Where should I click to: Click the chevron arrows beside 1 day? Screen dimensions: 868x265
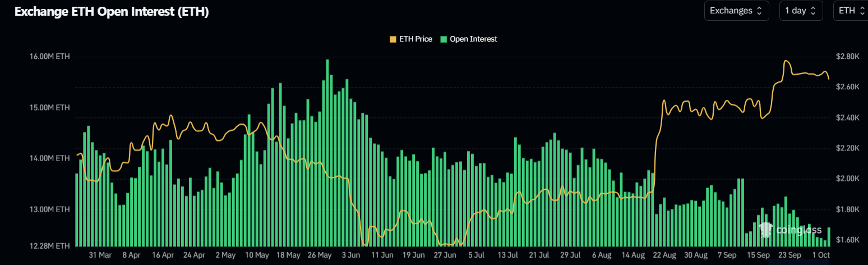click(813, 11)
